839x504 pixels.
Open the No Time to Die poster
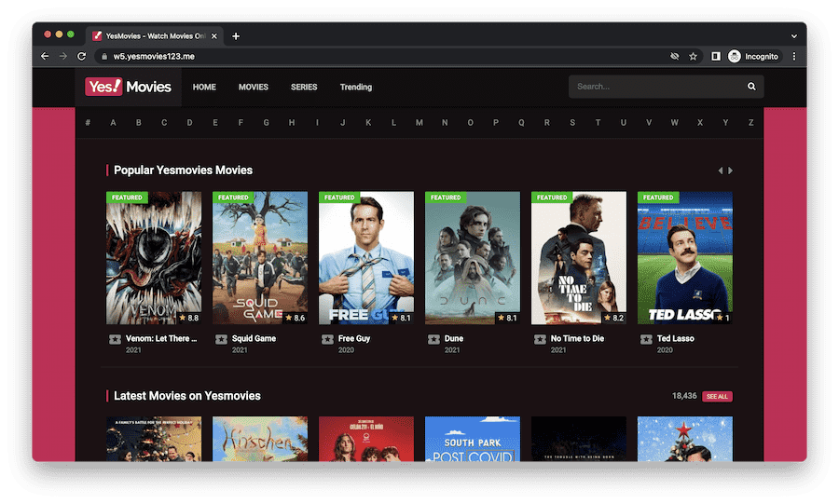tap(578, 258)
